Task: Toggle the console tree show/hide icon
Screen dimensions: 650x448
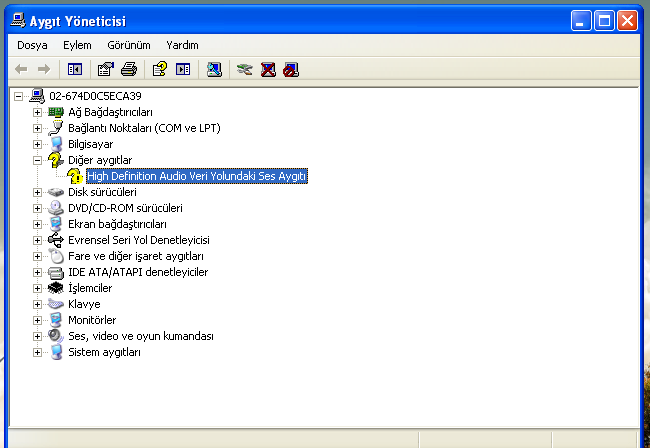Action: tap(75, 69)
